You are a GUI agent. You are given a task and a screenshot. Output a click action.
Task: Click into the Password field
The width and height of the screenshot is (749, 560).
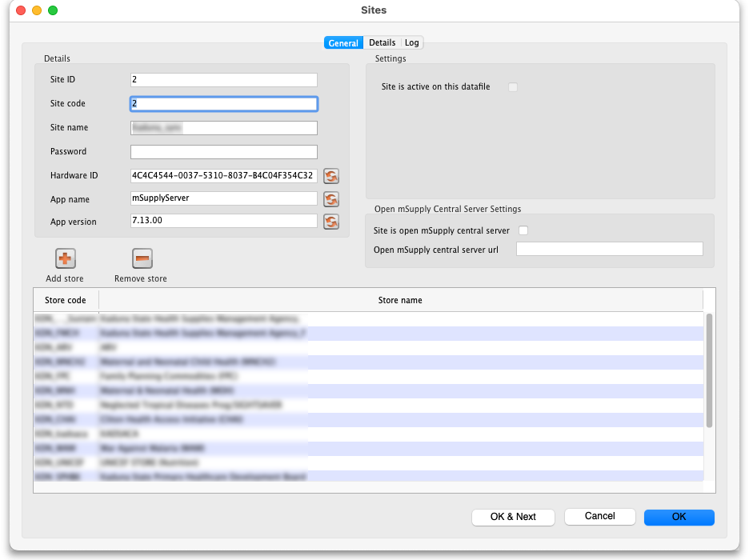click(223, 152)
